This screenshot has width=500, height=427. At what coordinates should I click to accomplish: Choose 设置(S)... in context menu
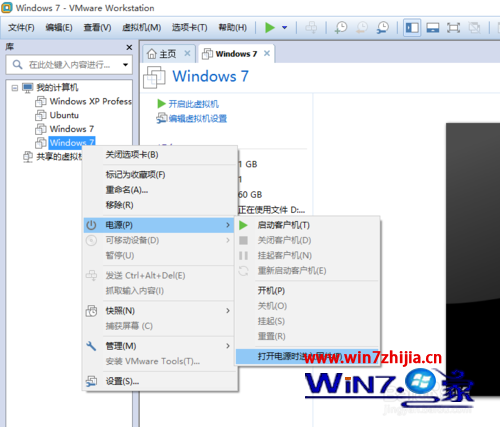pos(160,381)
